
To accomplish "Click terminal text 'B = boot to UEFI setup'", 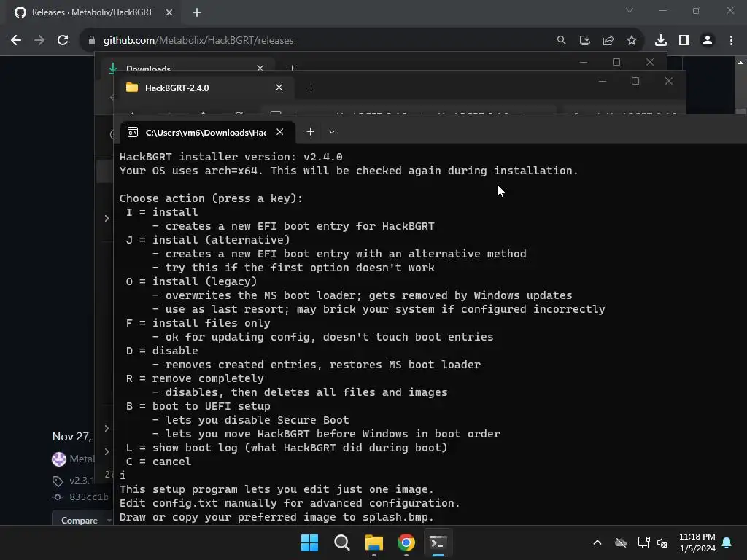I will pos(198,406).
